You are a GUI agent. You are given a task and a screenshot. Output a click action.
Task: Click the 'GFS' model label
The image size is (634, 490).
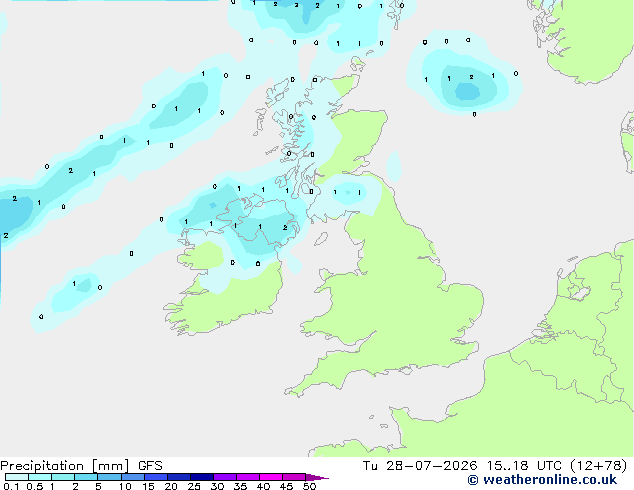150,466
